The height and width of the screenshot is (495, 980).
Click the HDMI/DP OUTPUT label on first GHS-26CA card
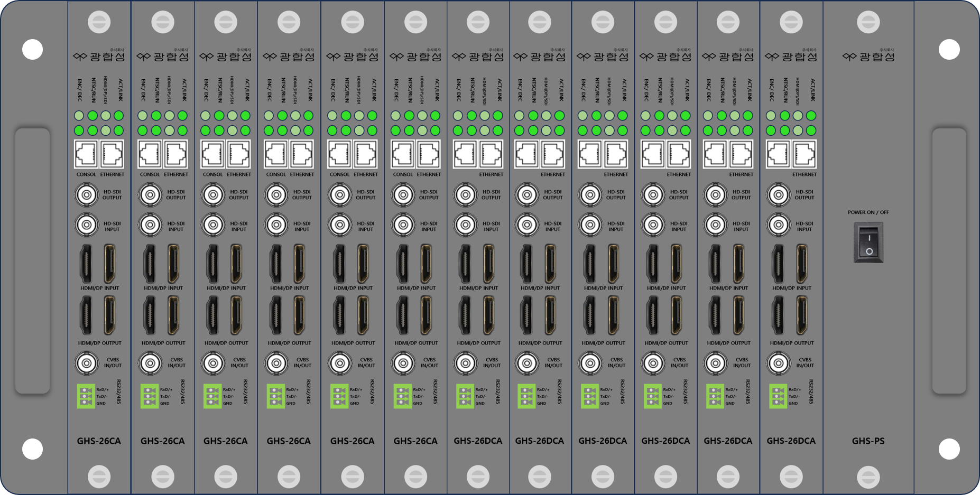(x=99, y=343)
